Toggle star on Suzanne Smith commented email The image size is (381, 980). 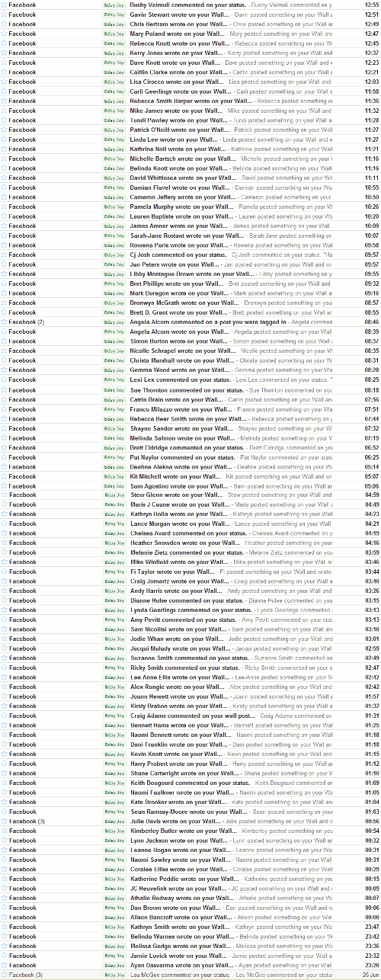coord(5,658)
